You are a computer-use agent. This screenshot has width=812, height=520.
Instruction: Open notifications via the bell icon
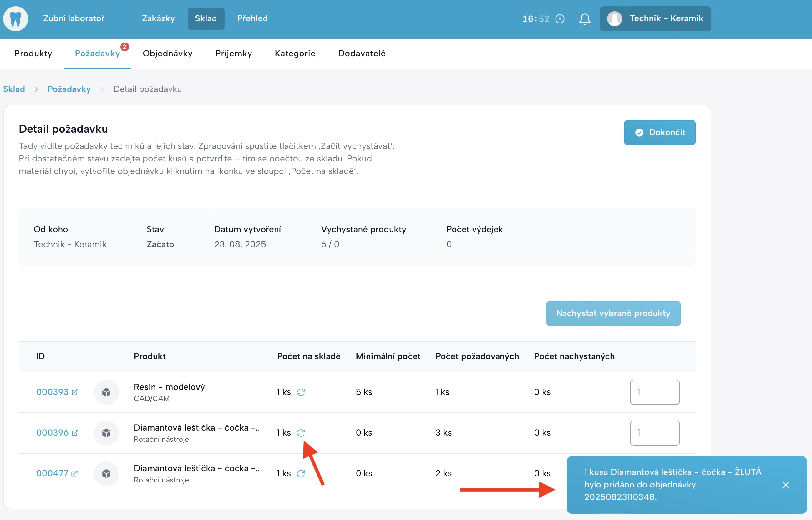pos(584,19)
